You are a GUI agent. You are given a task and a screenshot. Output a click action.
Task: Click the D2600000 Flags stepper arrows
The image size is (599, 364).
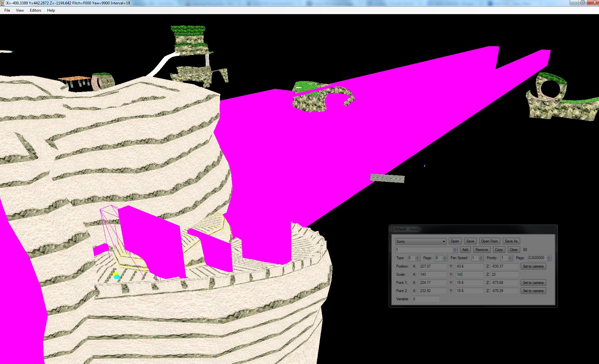tap(549, 258)
